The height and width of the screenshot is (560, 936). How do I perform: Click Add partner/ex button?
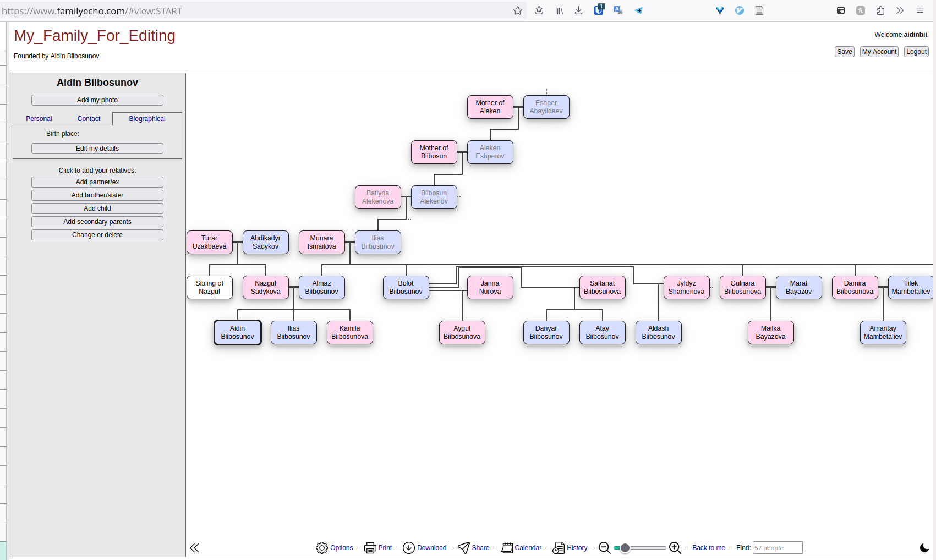[97, 182]
